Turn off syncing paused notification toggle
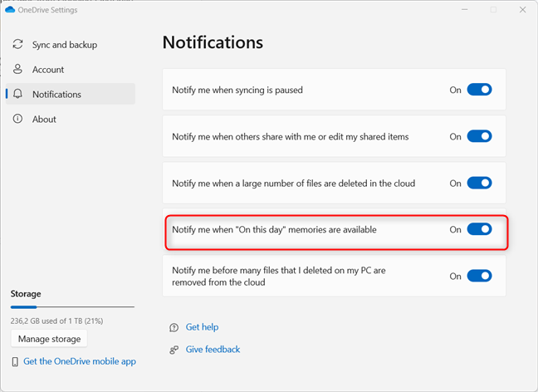The height and width of the screenshot is (392, 538). (479, 90)
